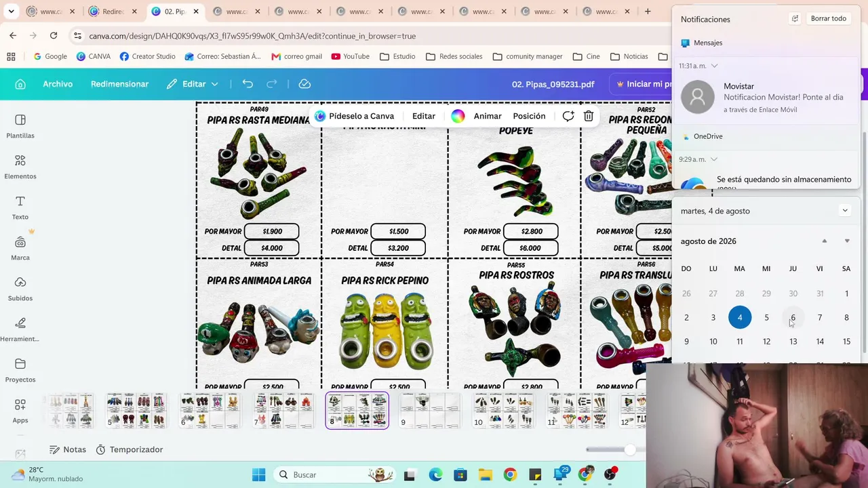
Task: Select day 13 in the calendar
Action: point(793,342)
